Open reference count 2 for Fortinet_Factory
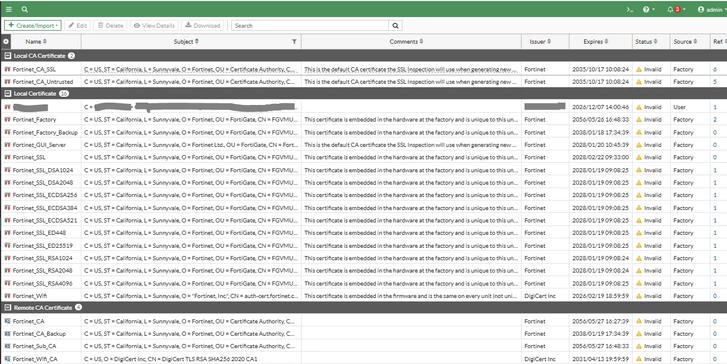Image resolution: width=727 pixels, height=364 pixels. pyautogui.click(x=715, y=120)
